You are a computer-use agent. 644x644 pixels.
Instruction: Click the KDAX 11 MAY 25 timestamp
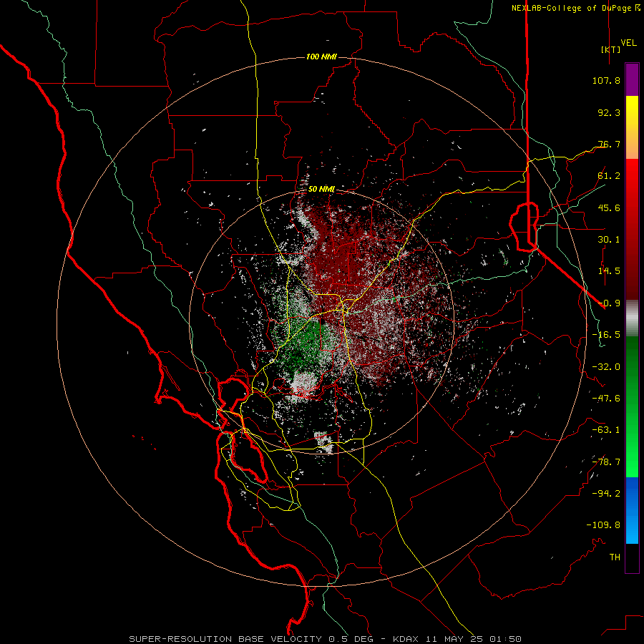[457, 639]
